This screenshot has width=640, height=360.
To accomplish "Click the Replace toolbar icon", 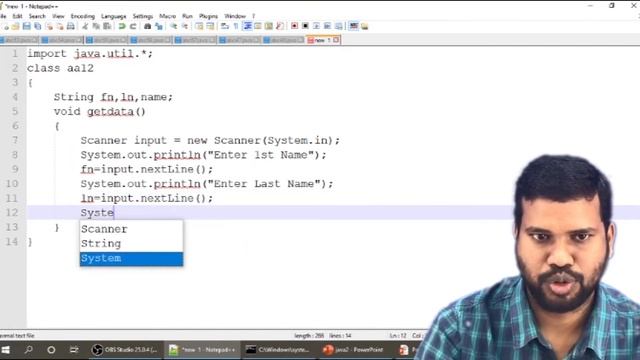I will 159,27.
